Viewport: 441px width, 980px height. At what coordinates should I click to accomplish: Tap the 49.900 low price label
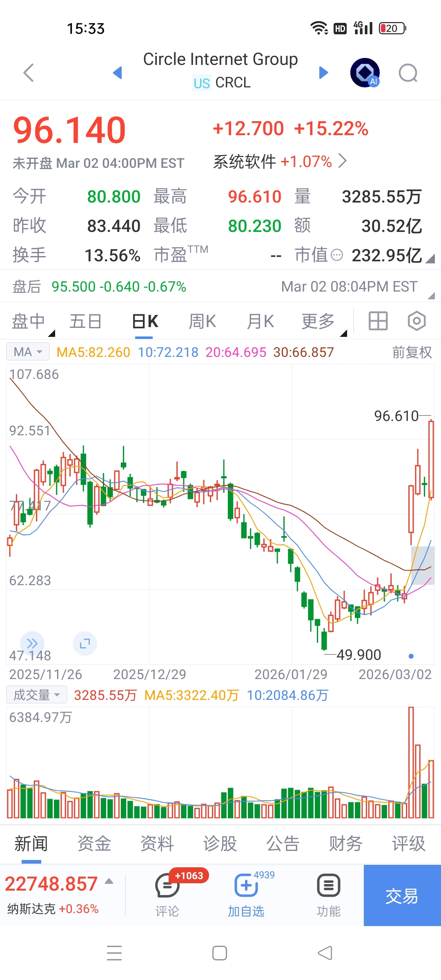359,655
